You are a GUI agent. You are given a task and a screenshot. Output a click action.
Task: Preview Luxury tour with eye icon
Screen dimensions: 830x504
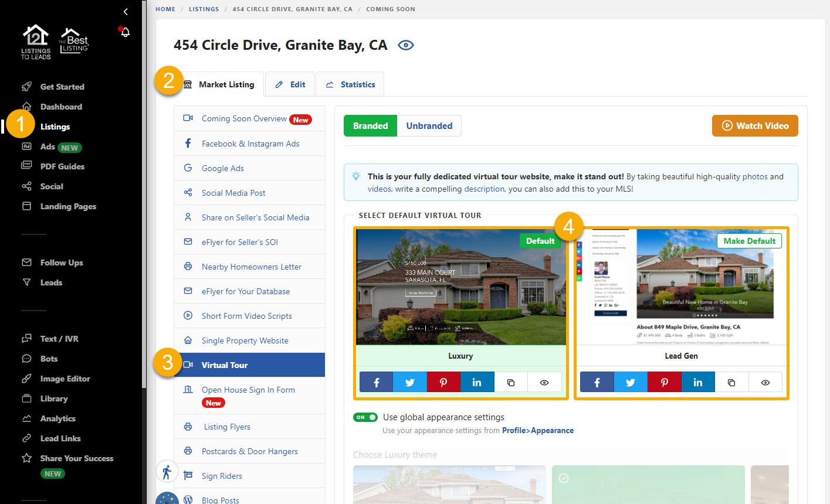[x=544, y=382]
